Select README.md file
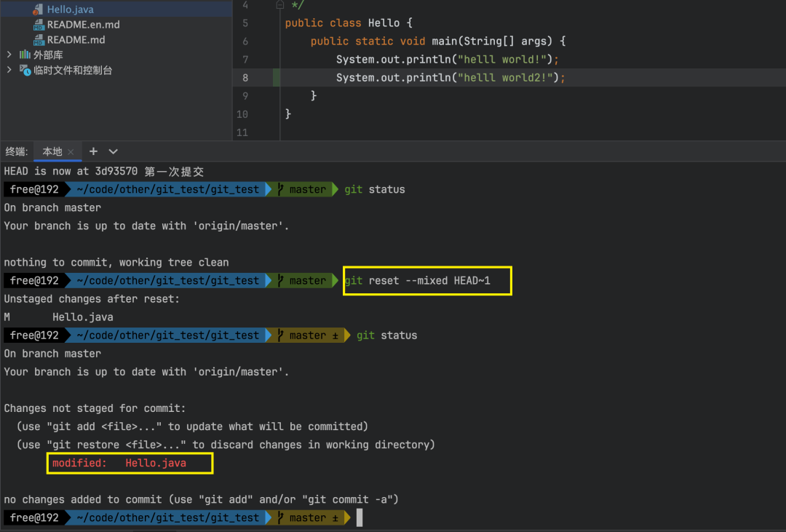The width and height of the screenshot is (786, 532). [x=76, y=39]
